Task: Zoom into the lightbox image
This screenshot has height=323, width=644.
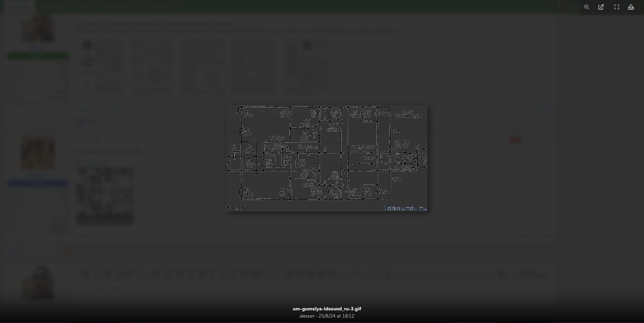Action: click(587, 7)
